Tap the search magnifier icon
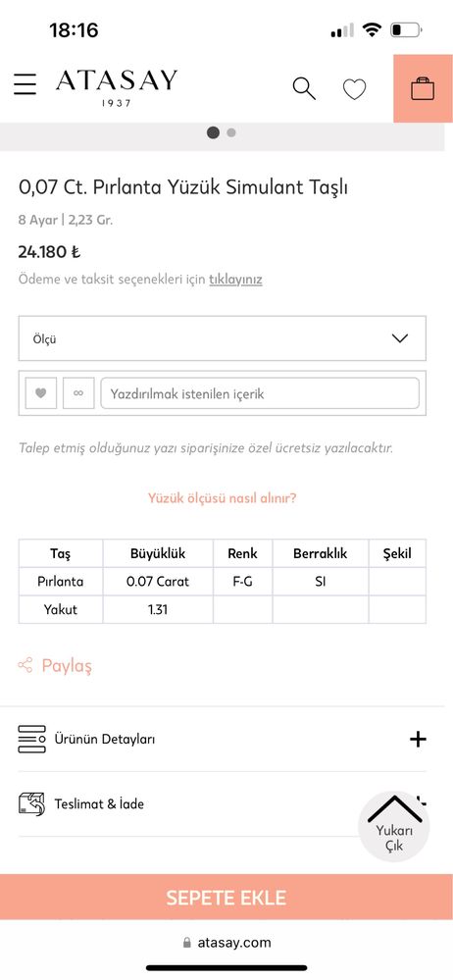Image resolution: width=453 pixels, height=980 pixels. pyautogui.click(x=304, y=88)
